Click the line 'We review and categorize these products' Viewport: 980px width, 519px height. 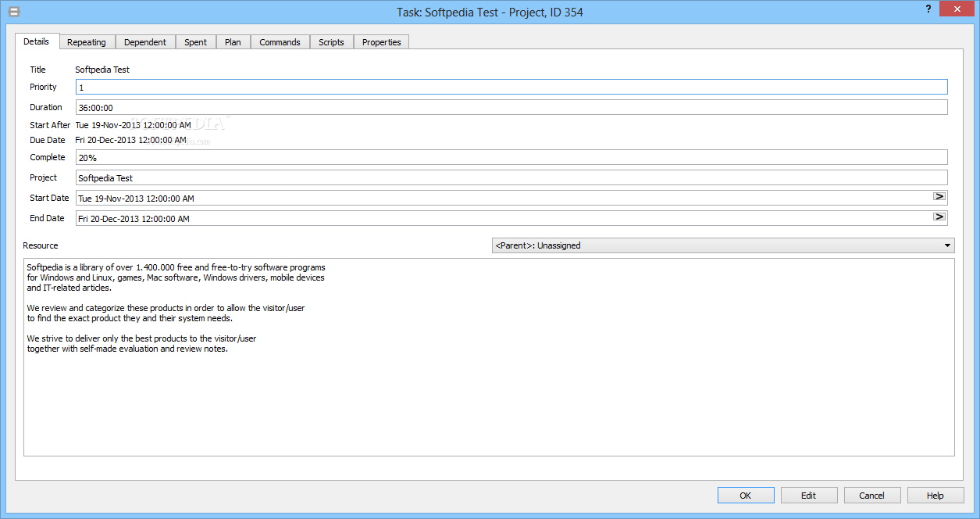point(166,308)
